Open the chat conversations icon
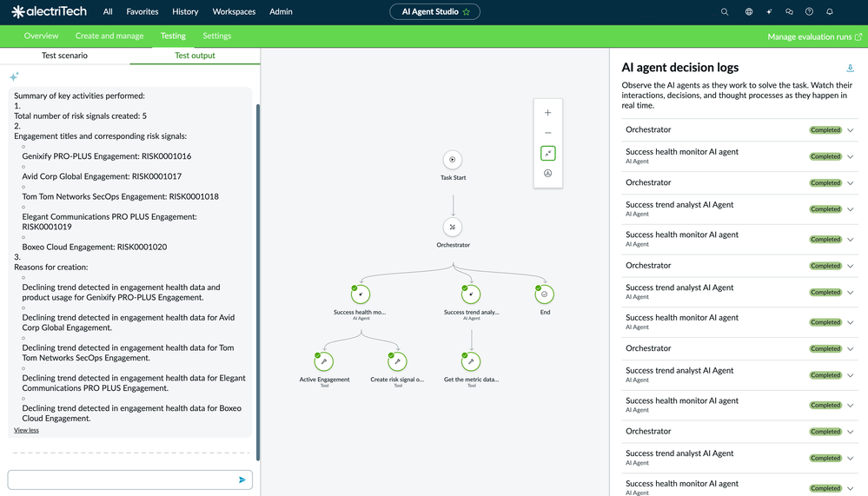This screenshot has height=496, width=868. (790, 11)
